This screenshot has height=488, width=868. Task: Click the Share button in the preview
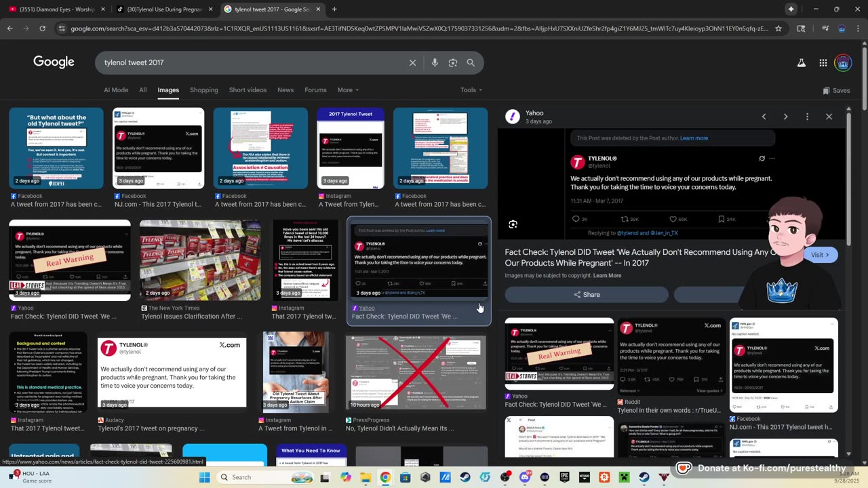tap(587, 295)
